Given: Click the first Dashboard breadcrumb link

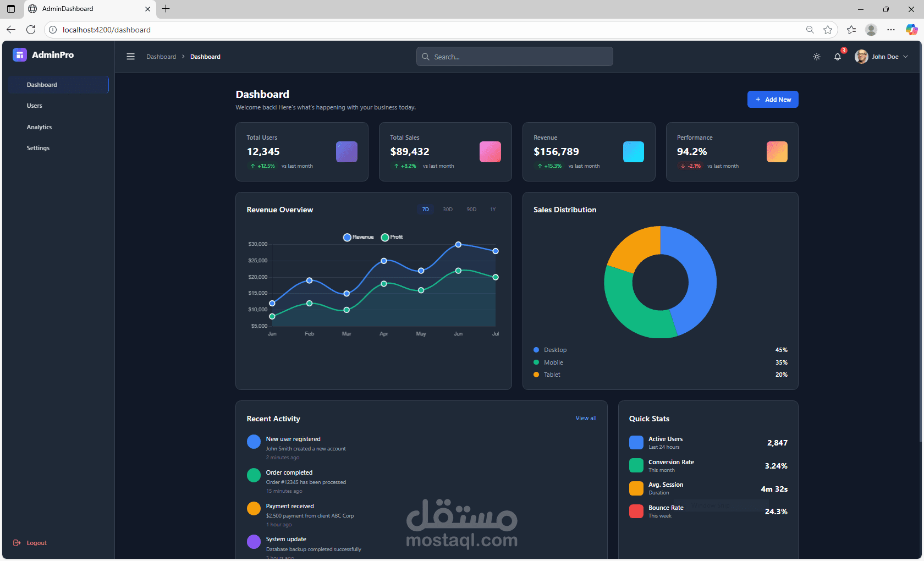Looking at the screenshot, I should [161, 57].
